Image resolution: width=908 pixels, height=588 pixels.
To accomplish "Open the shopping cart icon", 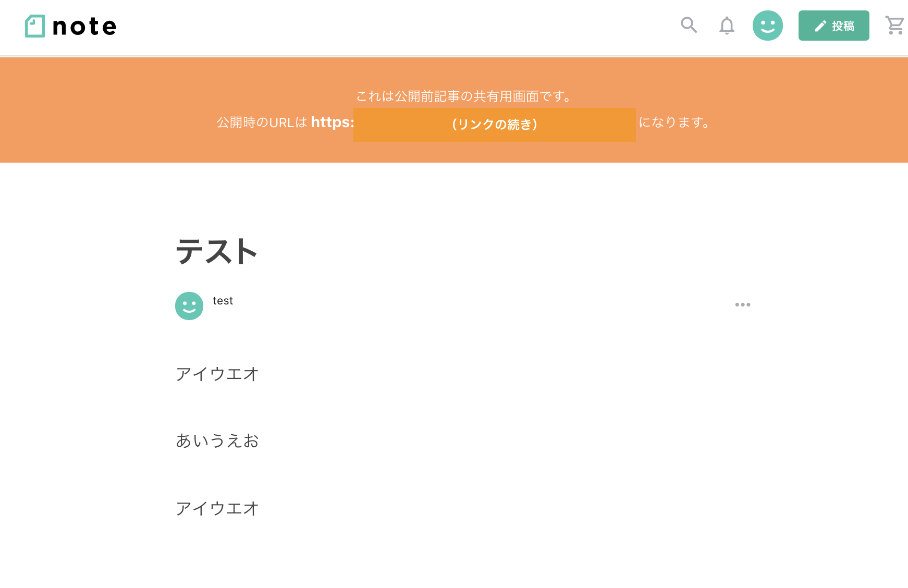I will (895, 25).
